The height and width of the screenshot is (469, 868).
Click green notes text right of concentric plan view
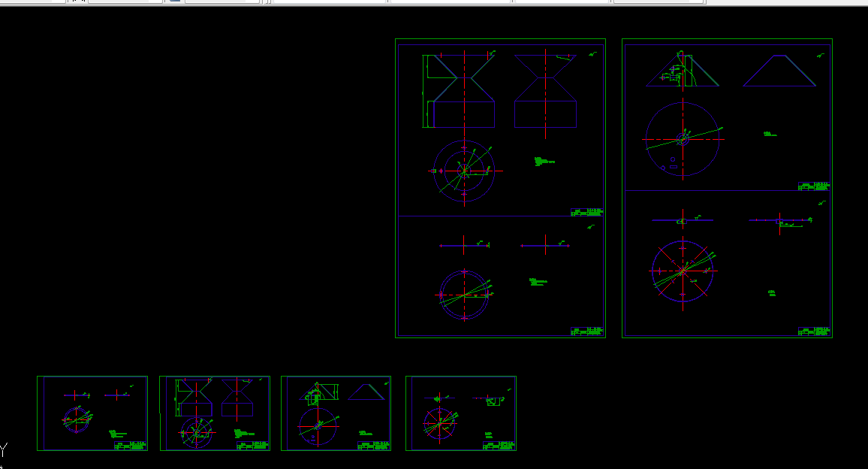tap(544, 162)
